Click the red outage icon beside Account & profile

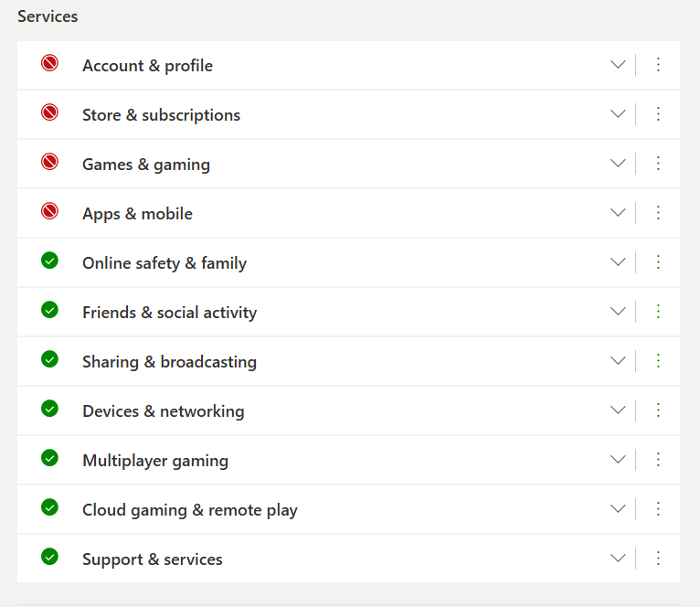tap(49, 63)
